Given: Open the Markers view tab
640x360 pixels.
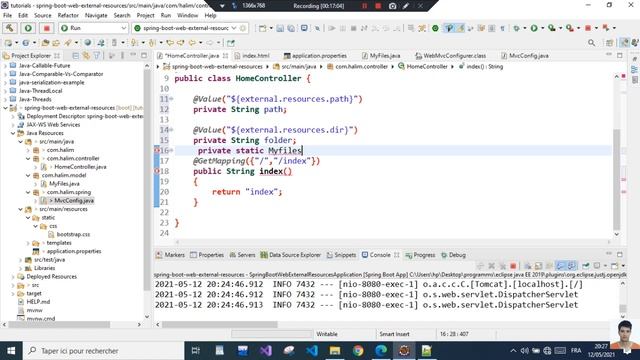Looking at the screenshot, I should pyautogui.click(x=171, y=255).
